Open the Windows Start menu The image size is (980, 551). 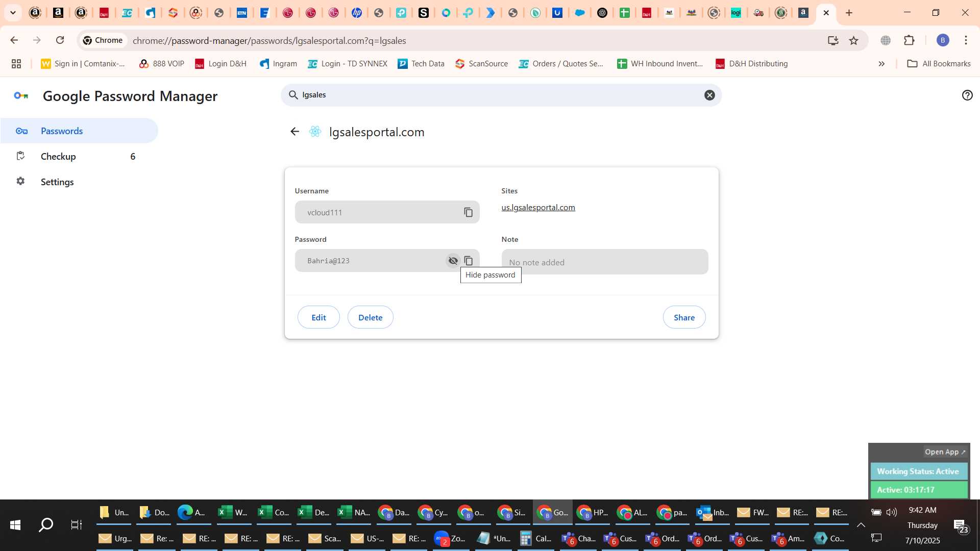(x=15, y=525)
